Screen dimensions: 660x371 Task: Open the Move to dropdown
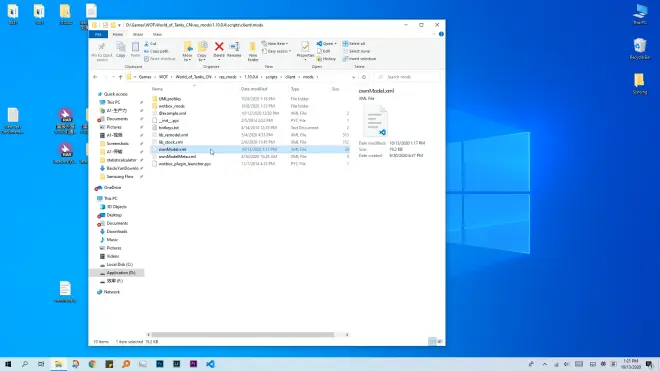[x=187, y=57]
